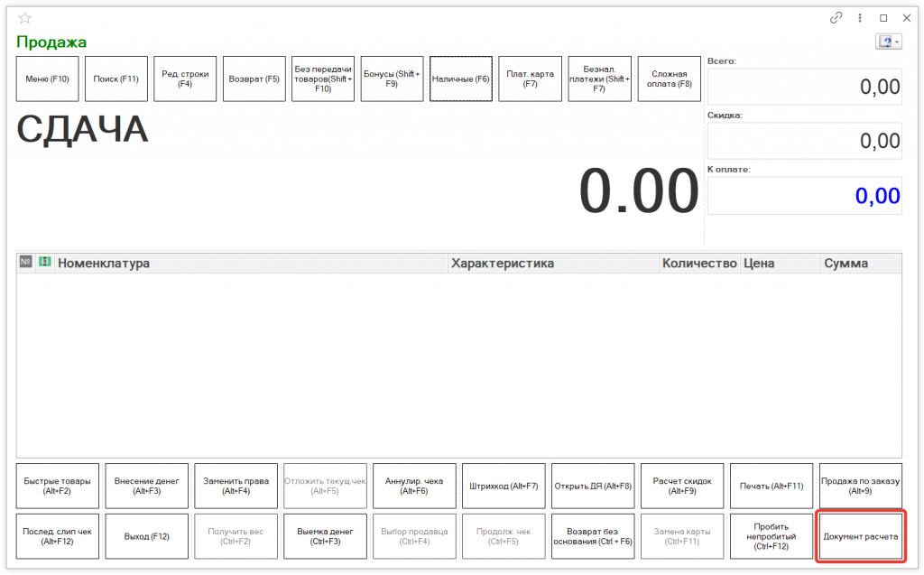Open Меню (F10) button
Image resolution: width=924 pixels, height=575 pixels.
click(x=48, y=79)
